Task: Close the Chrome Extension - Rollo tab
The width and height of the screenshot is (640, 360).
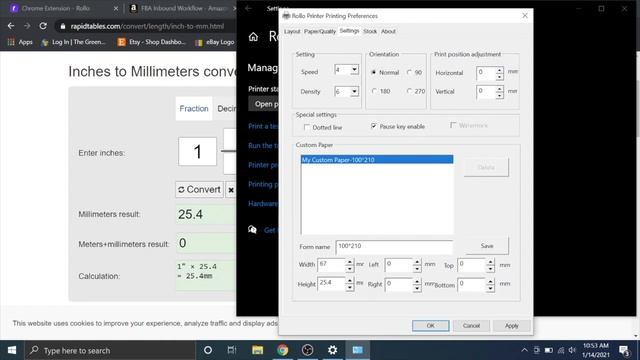Action: 116,8
